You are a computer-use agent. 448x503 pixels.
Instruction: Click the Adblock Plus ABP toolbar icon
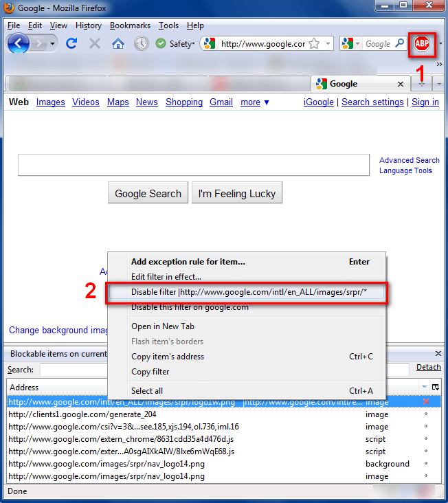(x=422, y=43)
